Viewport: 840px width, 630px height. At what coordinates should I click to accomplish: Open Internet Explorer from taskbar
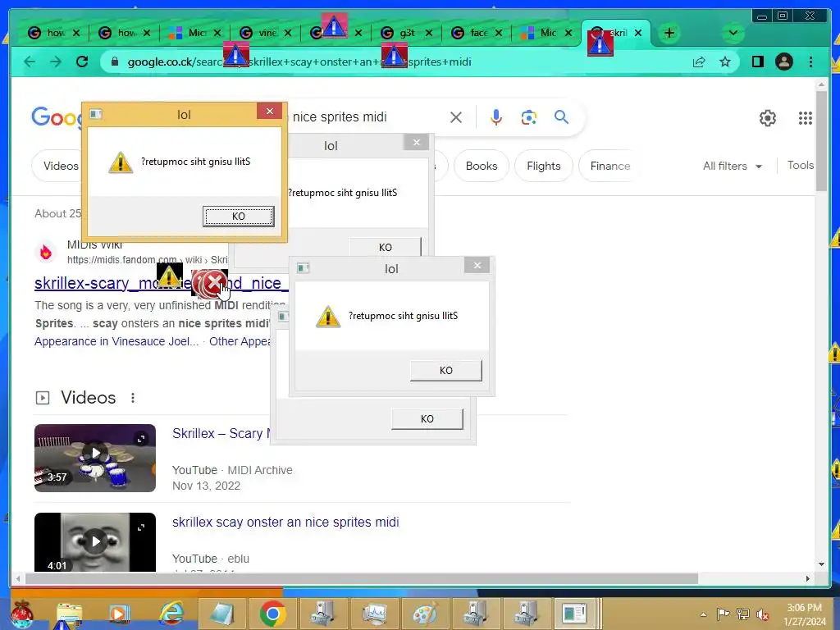[171, 614]
